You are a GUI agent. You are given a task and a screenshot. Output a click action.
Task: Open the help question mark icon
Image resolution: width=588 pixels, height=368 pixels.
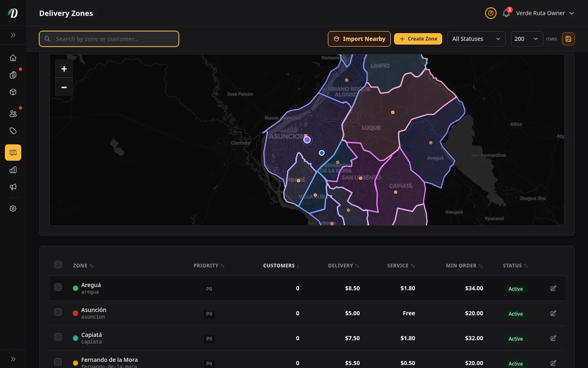(491, 13)
